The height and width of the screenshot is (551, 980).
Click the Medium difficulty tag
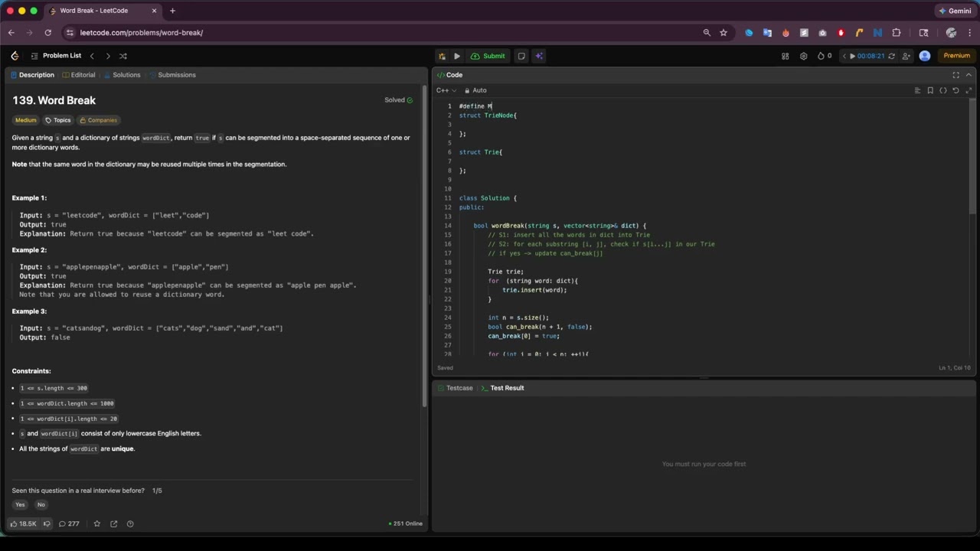coord(25,120)
